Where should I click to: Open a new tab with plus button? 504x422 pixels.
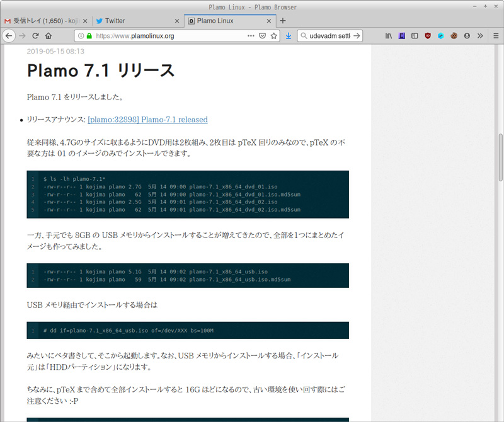coord(282,21)
